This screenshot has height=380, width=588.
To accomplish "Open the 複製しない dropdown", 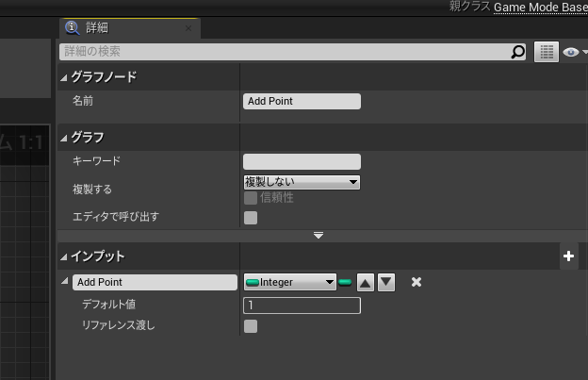I will [302, 182].
